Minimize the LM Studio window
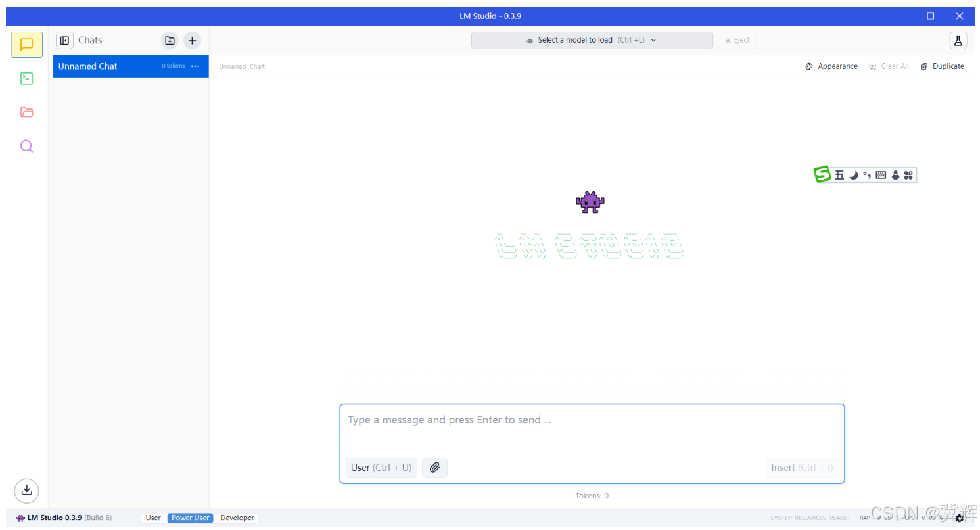The width and height of the screenshot is (980, 530). point(902,16)
